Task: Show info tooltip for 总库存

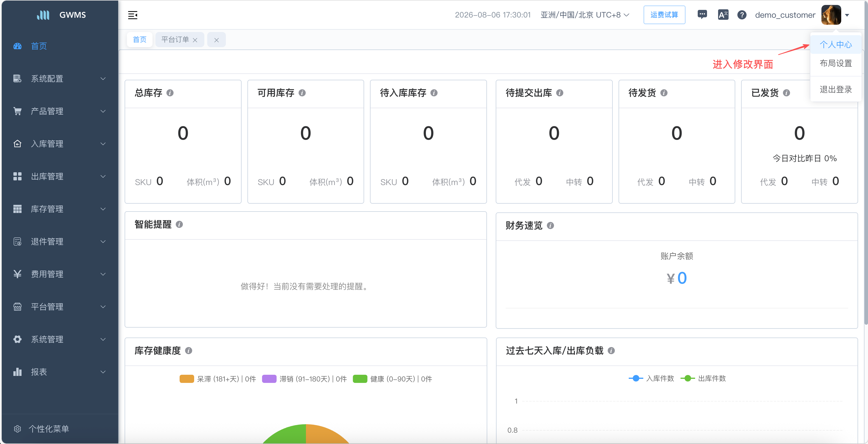Action: 170,93
